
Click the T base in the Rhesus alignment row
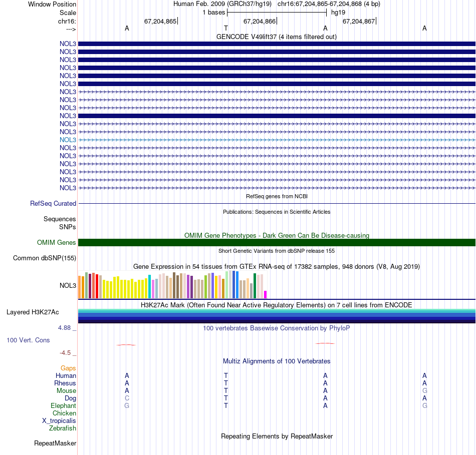226,383
